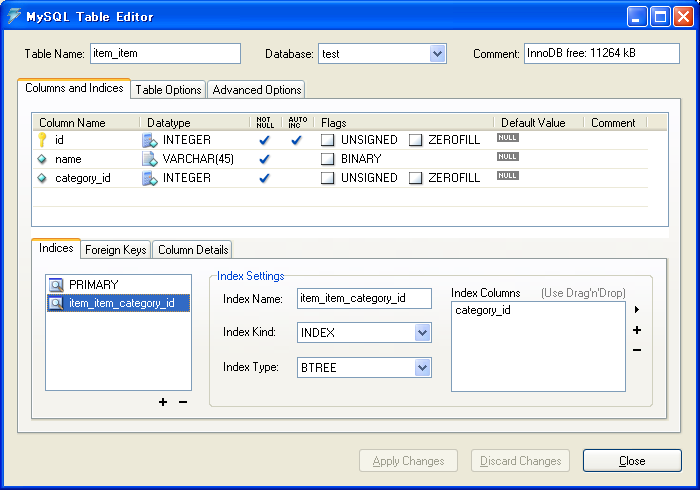Click the VARCHAR(45) datatype cell

coord(198,159)
